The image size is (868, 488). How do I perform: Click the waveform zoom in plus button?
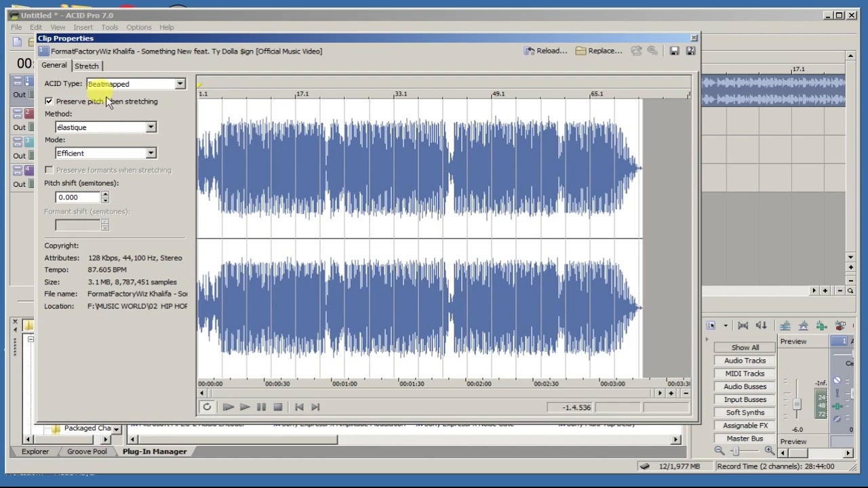(x=671, y=393)
